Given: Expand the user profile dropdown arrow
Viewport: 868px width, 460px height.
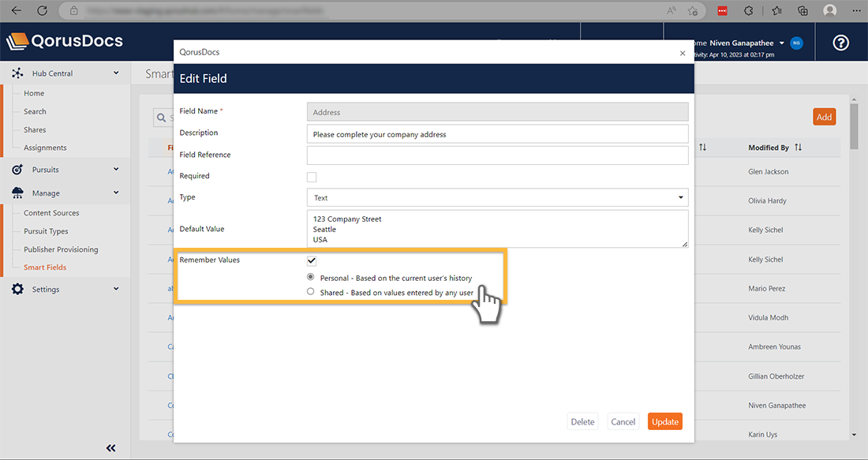Looking at the screenshot, I should (x=781, y=43).
